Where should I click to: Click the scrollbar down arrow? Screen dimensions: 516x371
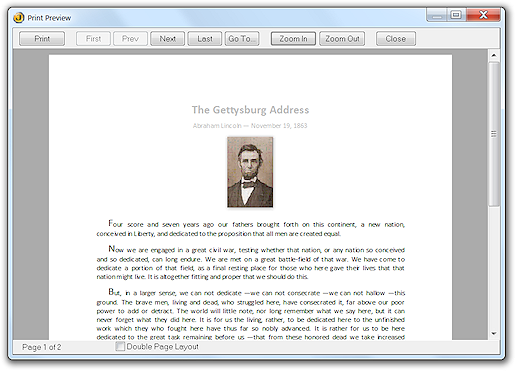494,333
